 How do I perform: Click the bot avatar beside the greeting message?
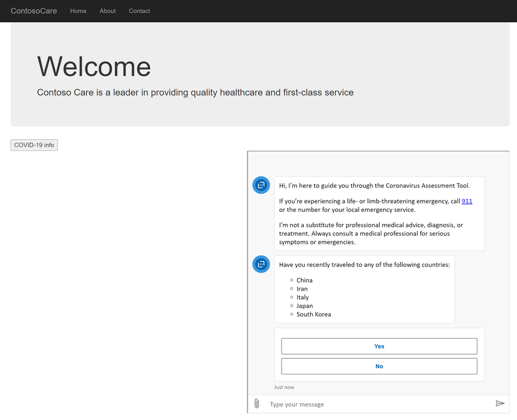point(261,185)
